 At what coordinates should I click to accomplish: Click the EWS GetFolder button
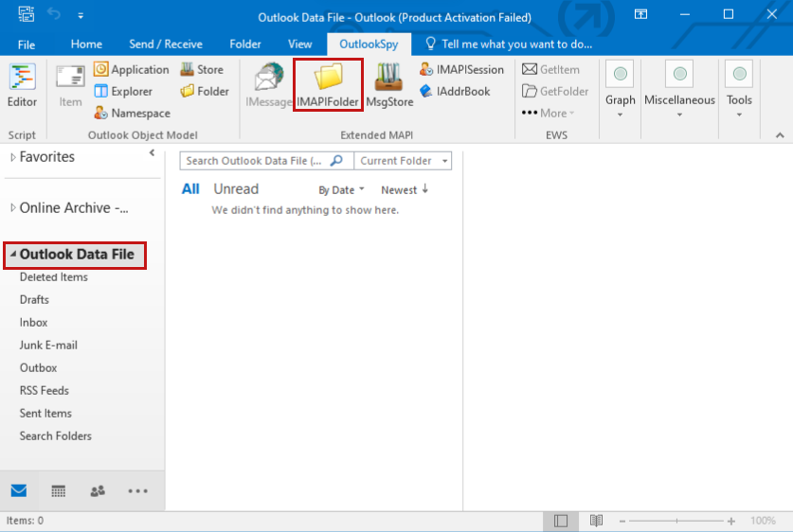[555, 92]
